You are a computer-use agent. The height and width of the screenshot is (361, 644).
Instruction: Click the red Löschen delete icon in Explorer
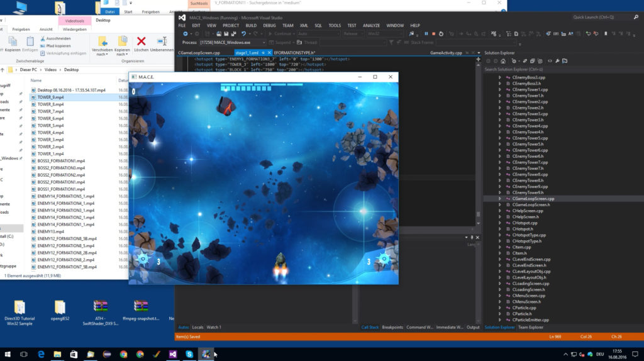click(x=142, y=41)
